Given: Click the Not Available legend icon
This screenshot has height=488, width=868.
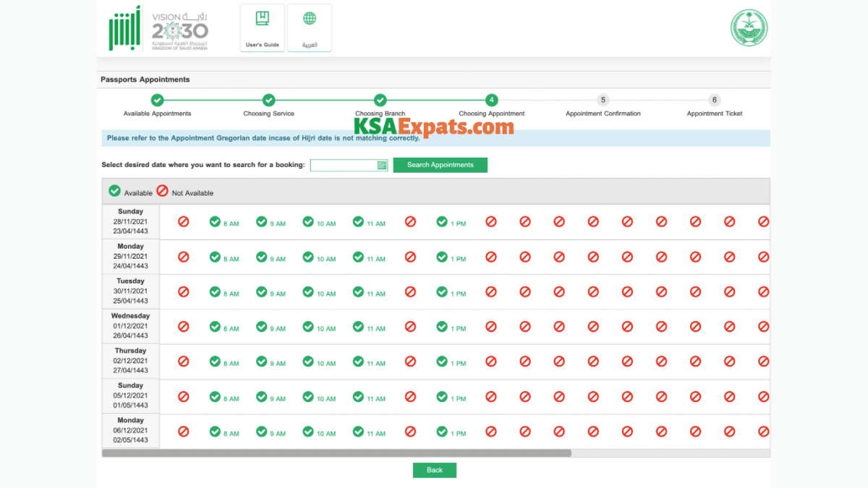Looking at the screenshot, I should [163, 192].
